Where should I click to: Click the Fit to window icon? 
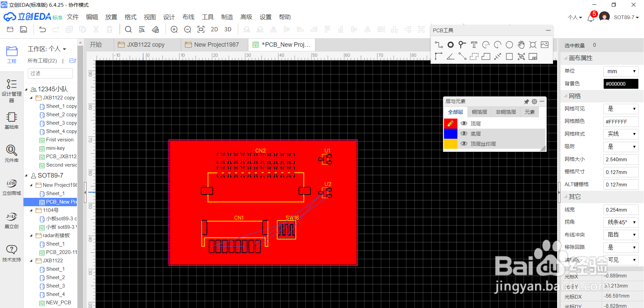201,30
